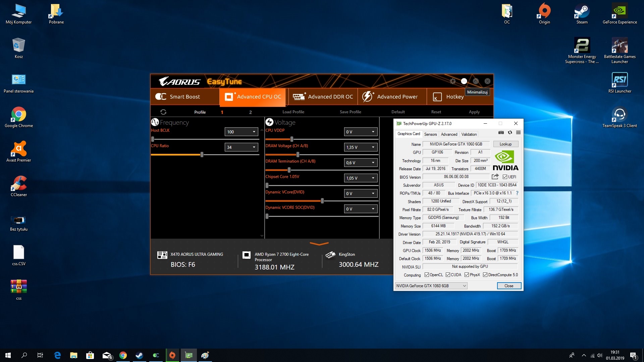Open the notification center in the taskbar
The height and width of the screenshot is (362, 644).
(633, 355)
